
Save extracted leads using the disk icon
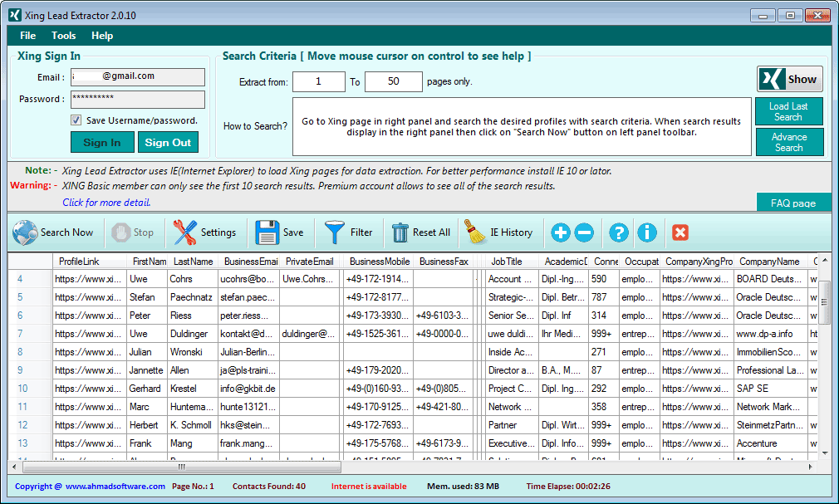[267, 232]
